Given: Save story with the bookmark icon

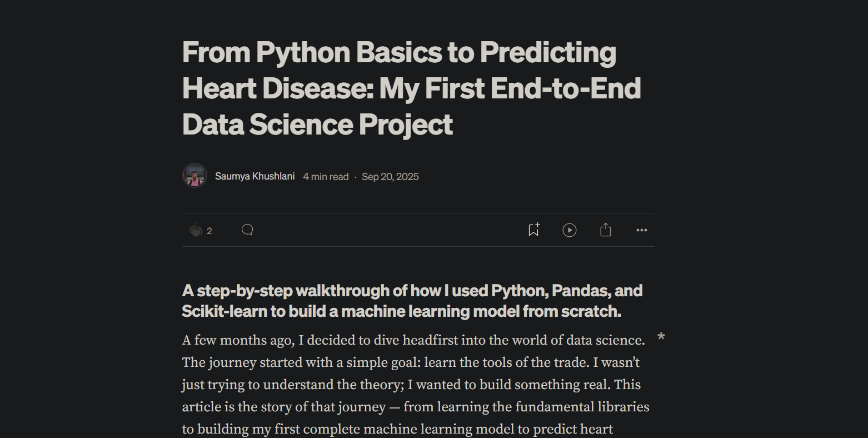Looking at the screenshot, I should click(x=533, y=230).
